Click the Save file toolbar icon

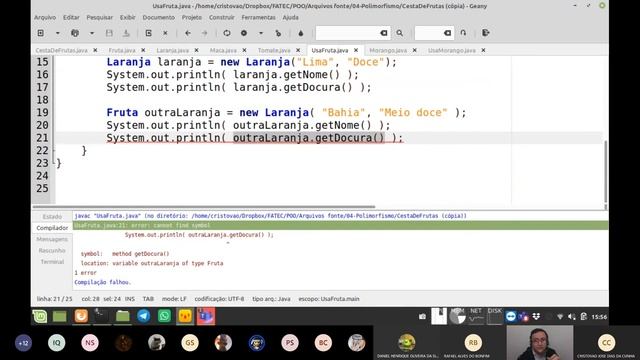(x=109, y=33)
